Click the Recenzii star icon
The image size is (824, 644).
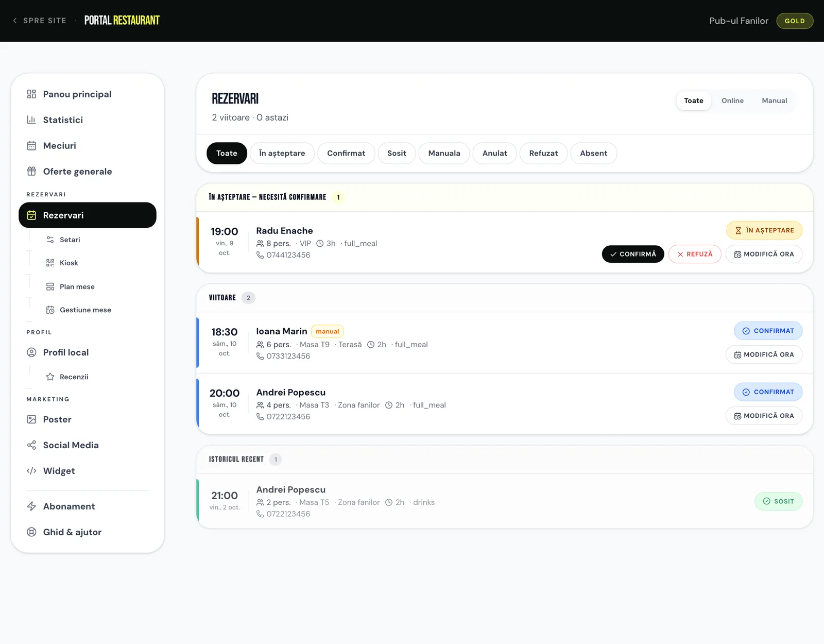[x=50, y=377]
